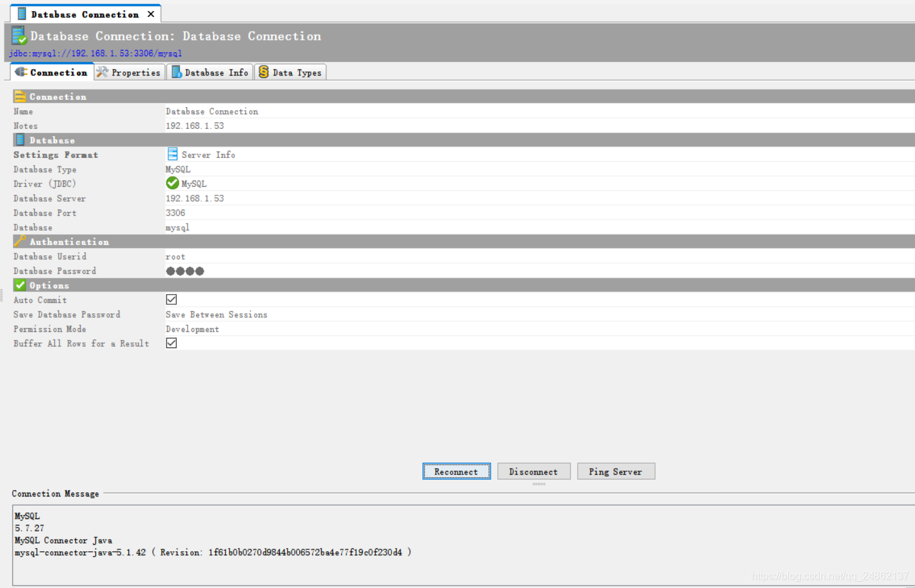The width and height of the screenshot is (915, 588).
Task: Open the Database Type MySQL selector
Action: [x=540, y=169]
